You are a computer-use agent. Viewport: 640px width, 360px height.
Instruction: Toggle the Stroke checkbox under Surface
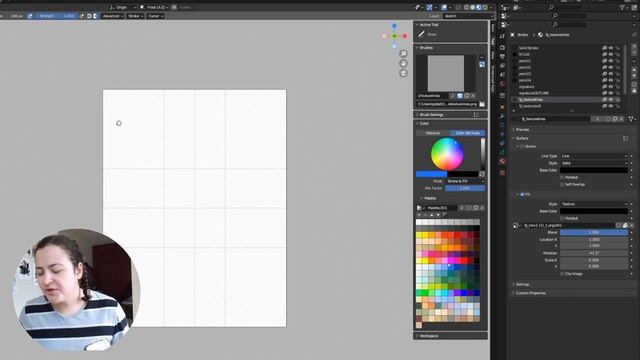click(522, 147)
